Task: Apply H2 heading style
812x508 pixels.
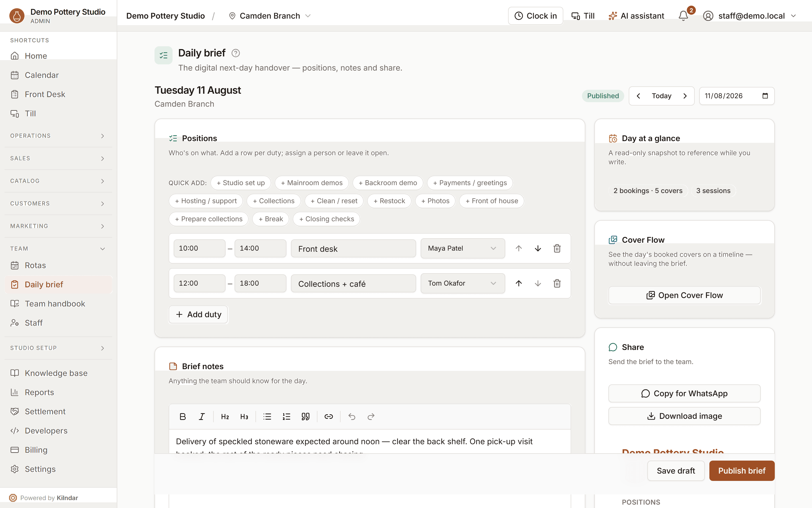Action: 225,417
